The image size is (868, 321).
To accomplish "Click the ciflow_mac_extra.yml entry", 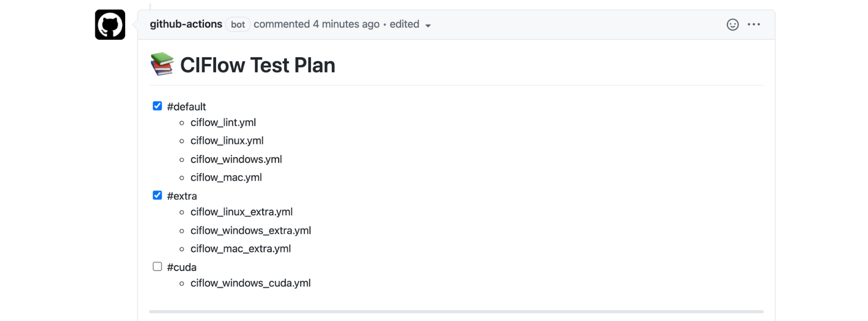I will click(x=240, y=248).
